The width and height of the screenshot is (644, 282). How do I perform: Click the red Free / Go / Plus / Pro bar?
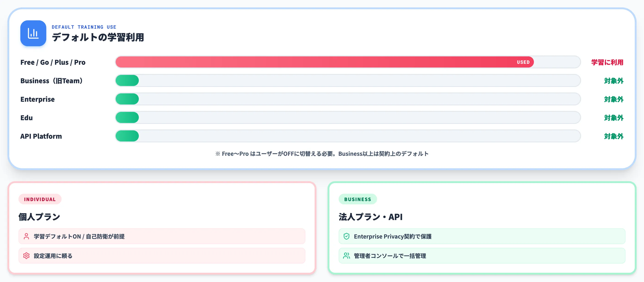pyautogui.click(x=325, y=62)
